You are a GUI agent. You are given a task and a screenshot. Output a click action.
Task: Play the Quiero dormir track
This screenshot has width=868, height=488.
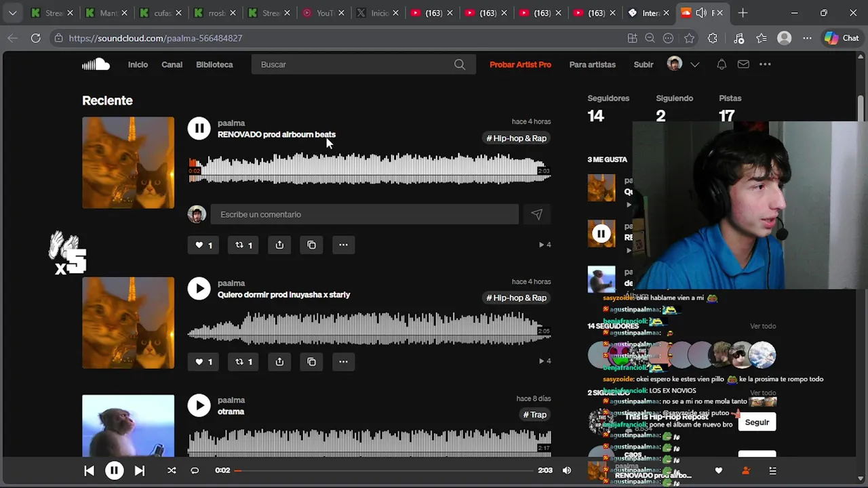[x=199, y=288]
